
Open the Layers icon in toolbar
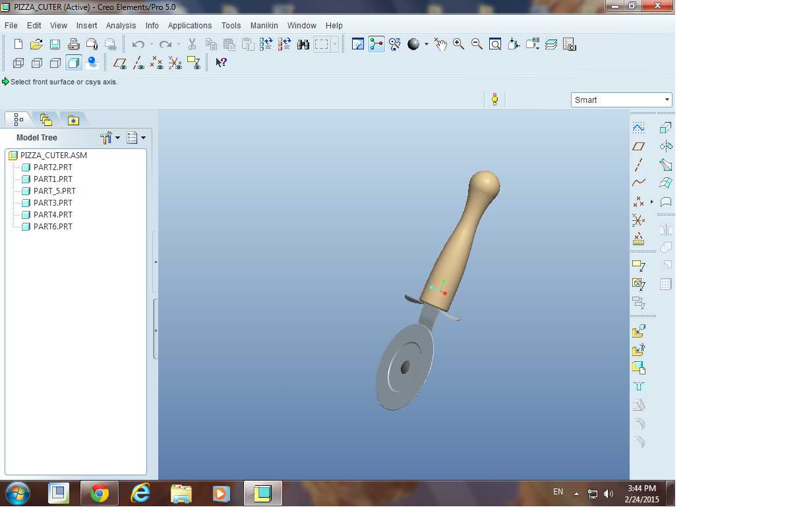pos(551,44)
